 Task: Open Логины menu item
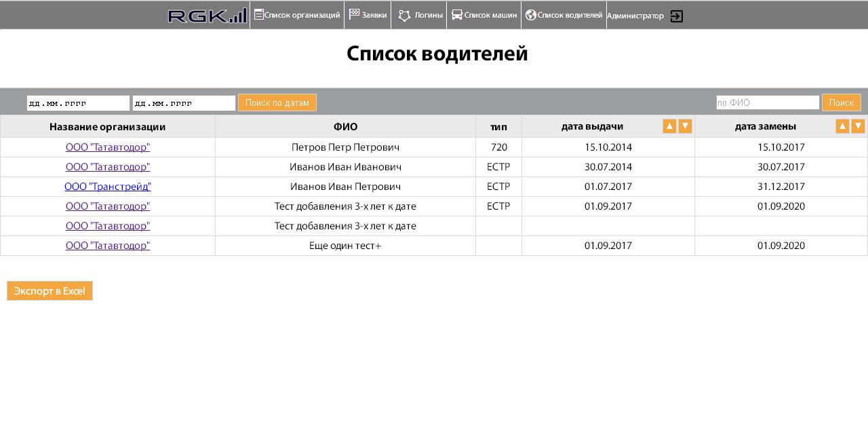click(419, 15)
